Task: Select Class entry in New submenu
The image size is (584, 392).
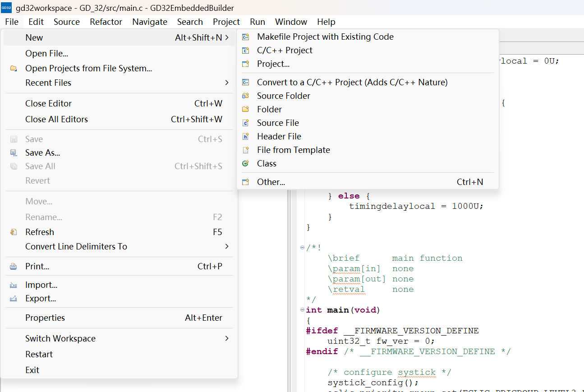Action: [x=368, y=163]
